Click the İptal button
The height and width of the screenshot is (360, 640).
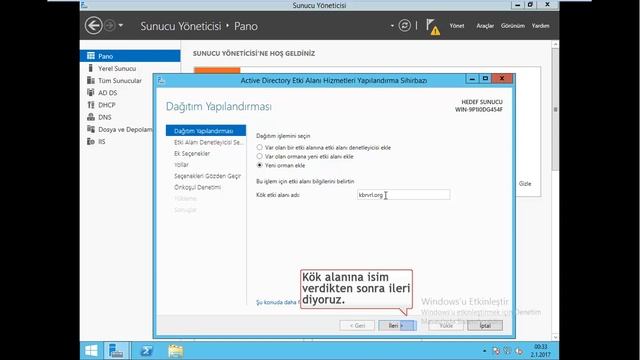pyautogui.click(x=485, y=325)
